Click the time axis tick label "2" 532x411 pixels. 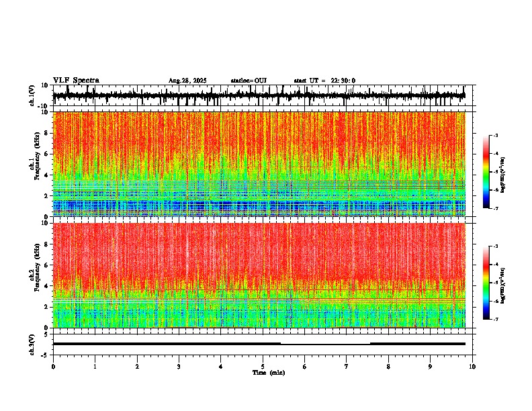click(137, 367)
